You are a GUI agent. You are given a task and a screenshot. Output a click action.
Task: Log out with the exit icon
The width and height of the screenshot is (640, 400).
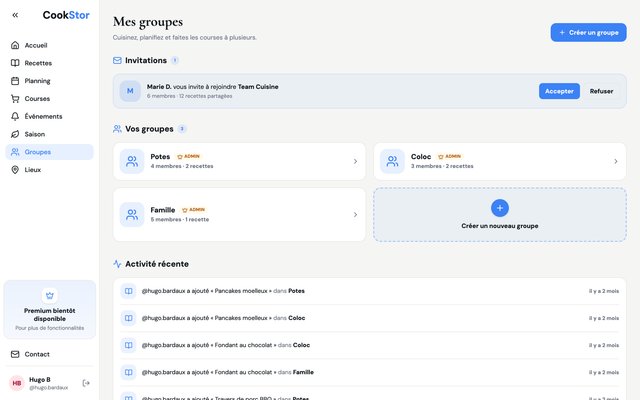pos(86,383)
